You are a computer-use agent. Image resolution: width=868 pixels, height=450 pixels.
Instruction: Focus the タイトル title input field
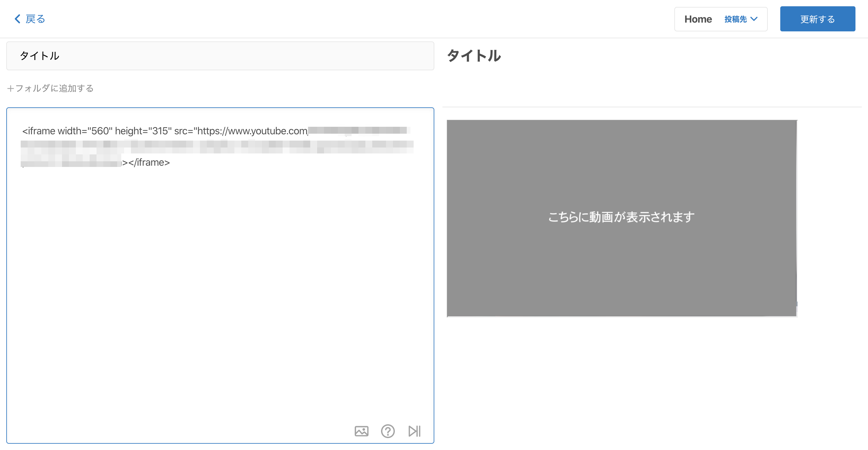point(220,56)
